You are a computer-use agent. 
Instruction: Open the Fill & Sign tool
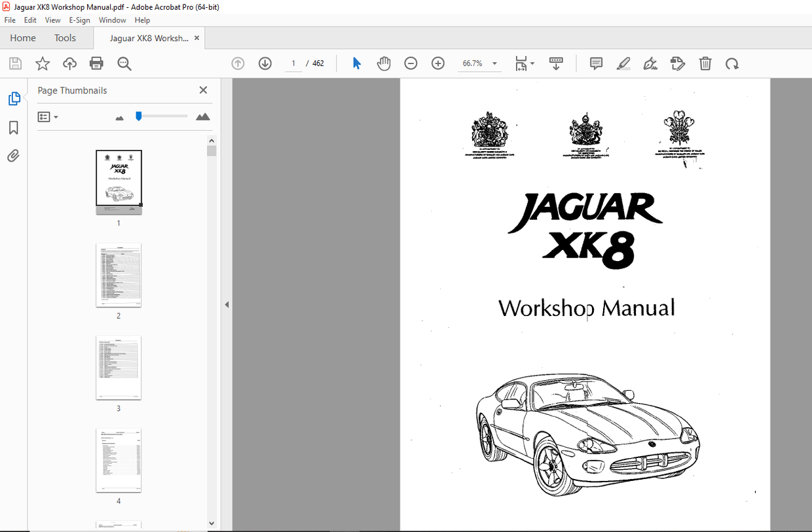click(650, 63)
